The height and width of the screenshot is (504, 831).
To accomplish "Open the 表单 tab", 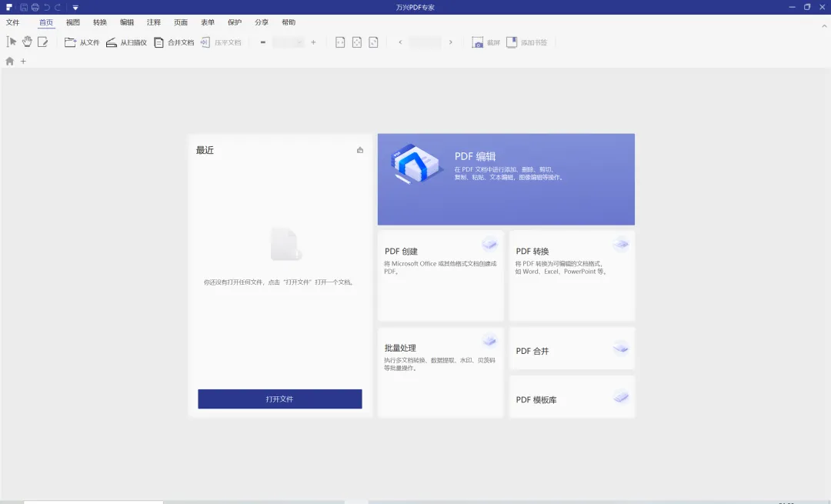I will (208, 22).
